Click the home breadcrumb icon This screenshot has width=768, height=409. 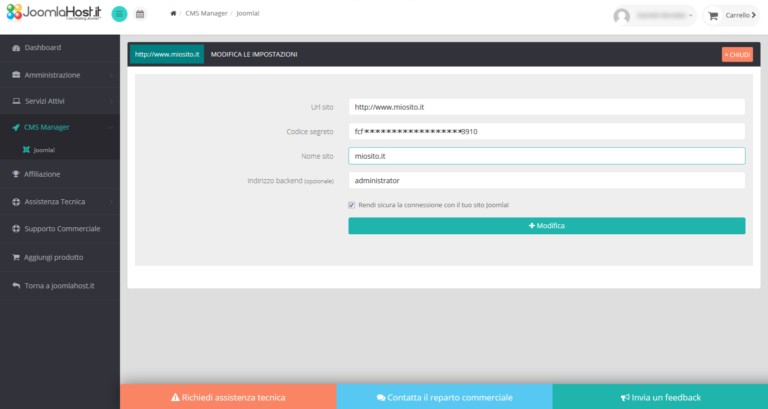[x=174, y=14]
